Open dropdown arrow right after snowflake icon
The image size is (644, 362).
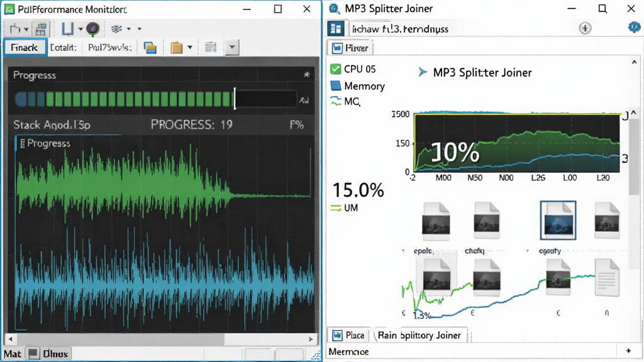[128, 29]
